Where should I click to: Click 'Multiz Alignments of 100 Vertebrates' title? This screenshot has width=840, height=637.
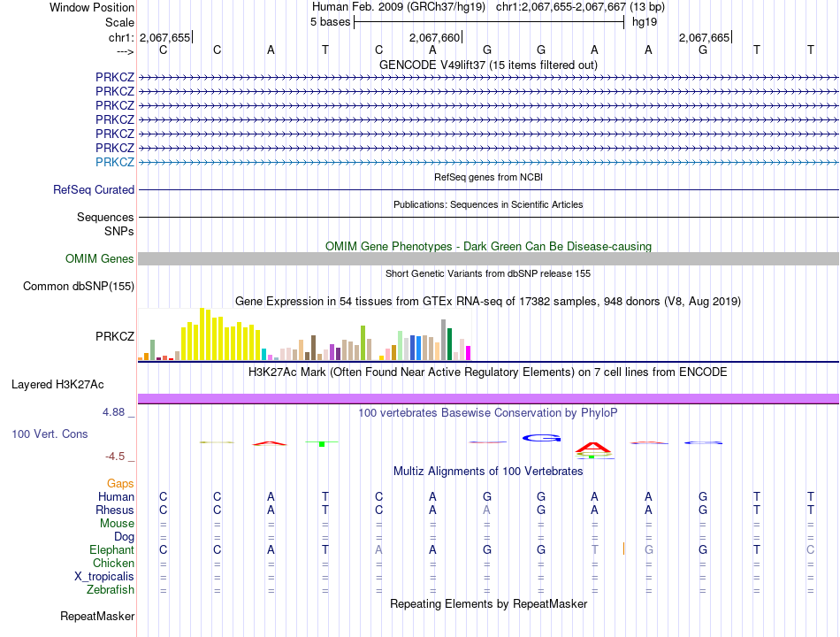pyautogui.click(x=488, y=472)
